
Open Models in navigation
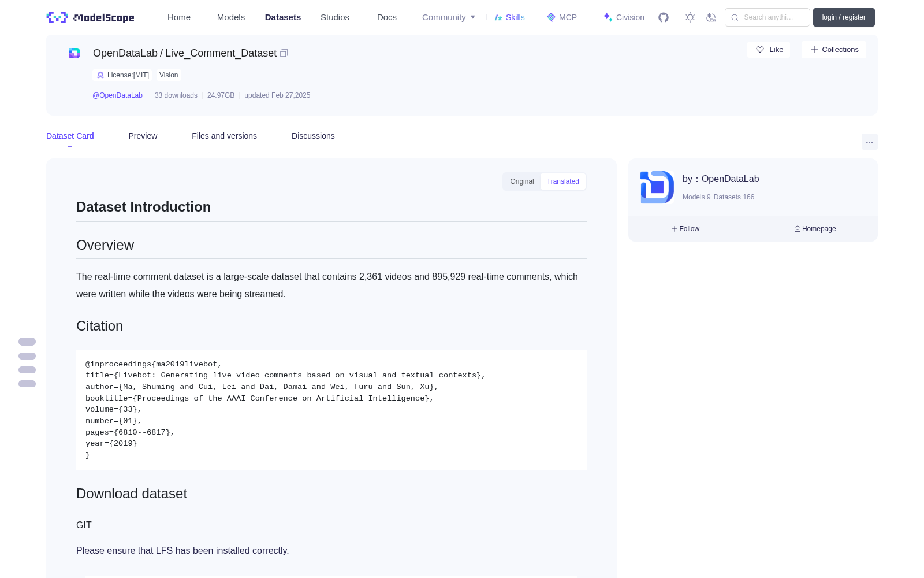click(x=231, y=17)
